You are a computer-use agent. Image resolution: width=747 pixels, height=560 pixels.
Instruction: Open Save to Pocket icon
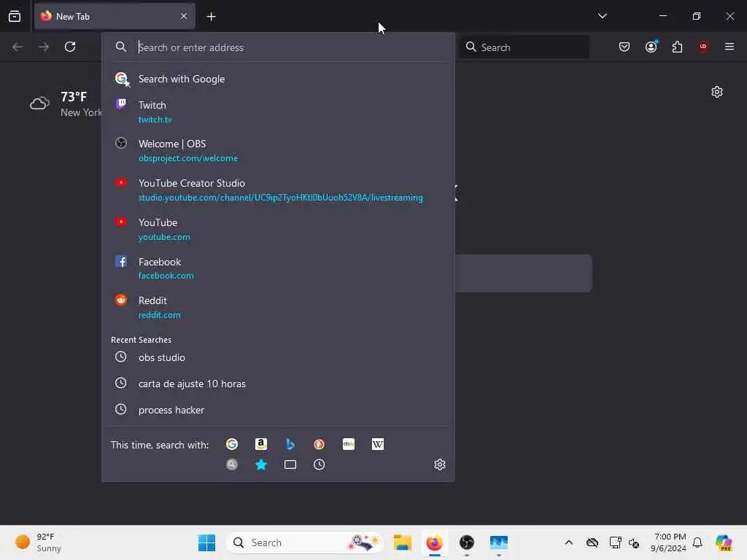click(624, 47)
